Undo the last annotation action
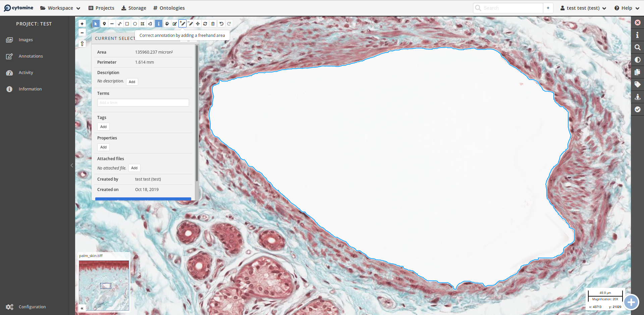Viewport: 644px width, 315px height. (x=221, y=24)
